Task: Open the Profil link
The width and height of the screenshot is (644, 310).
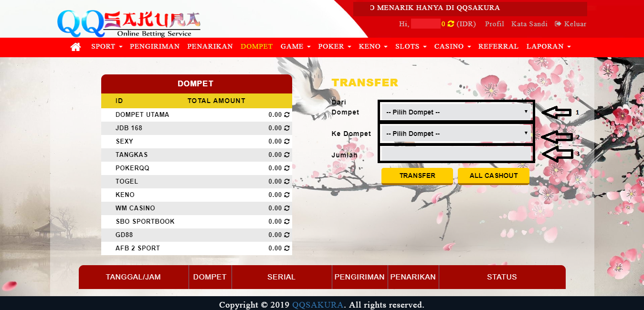Action: click(x=495, y=24)
